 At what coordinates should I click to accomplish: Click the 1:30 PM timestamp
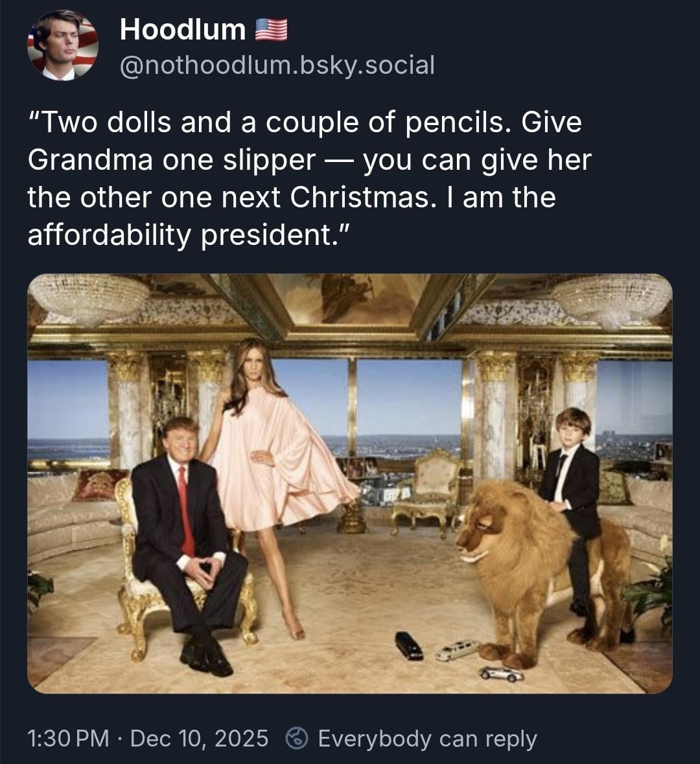68,738
